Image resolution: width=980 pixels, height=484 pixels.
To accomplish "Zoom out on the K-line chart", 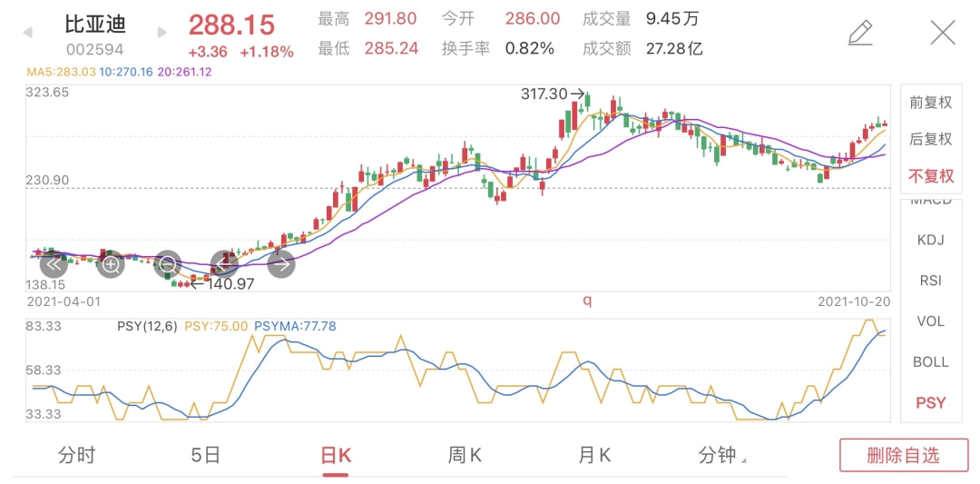I will [x=168, y=264].
